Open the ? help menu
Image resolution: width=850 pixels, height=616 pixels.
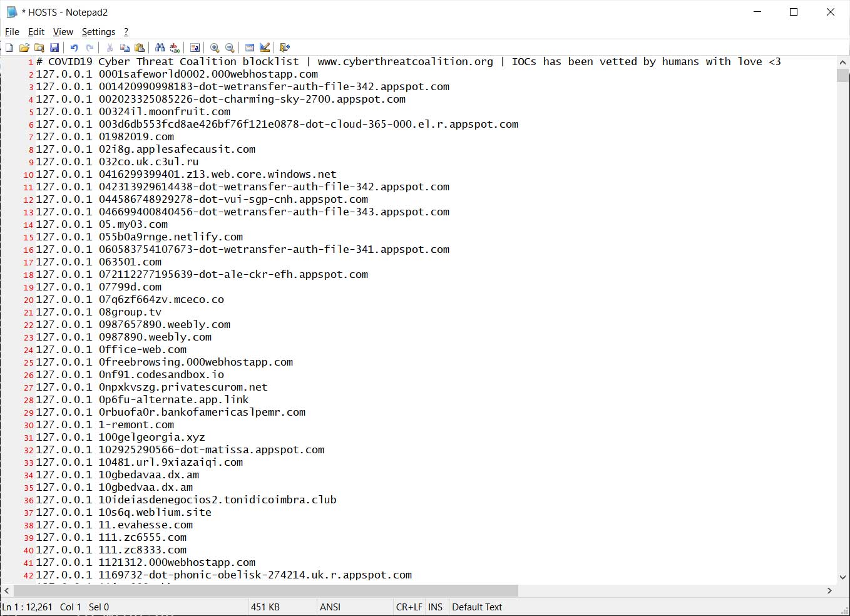pyautogui.click(x=126, y=32)
